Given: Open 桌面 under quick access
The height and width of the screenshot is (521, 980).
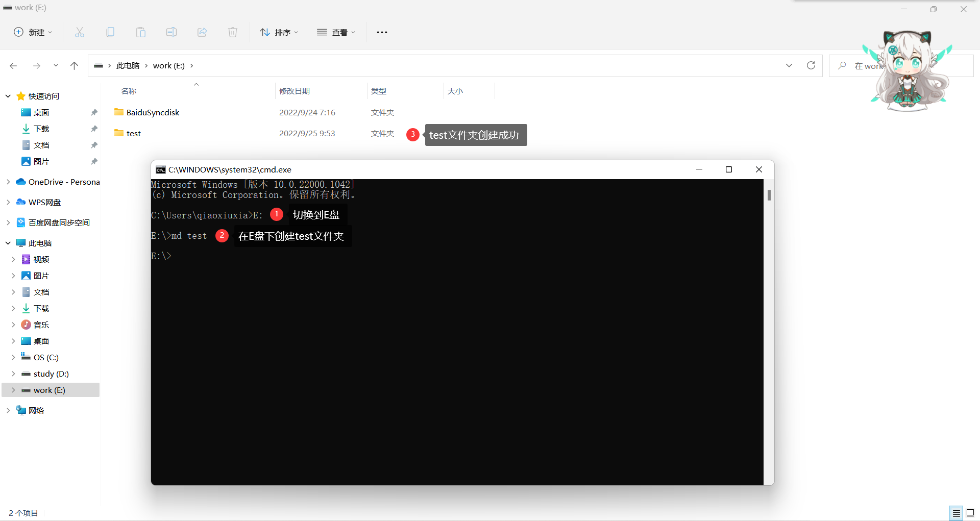Looking at the screenshot, I should click(35, 112).
